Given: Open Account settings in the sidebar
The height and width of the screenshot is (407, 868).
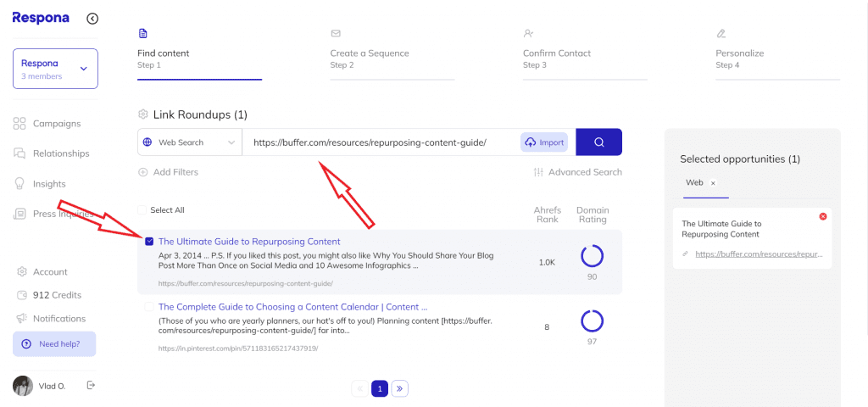Looking at the screenshot, I should [x=50, y=272].
